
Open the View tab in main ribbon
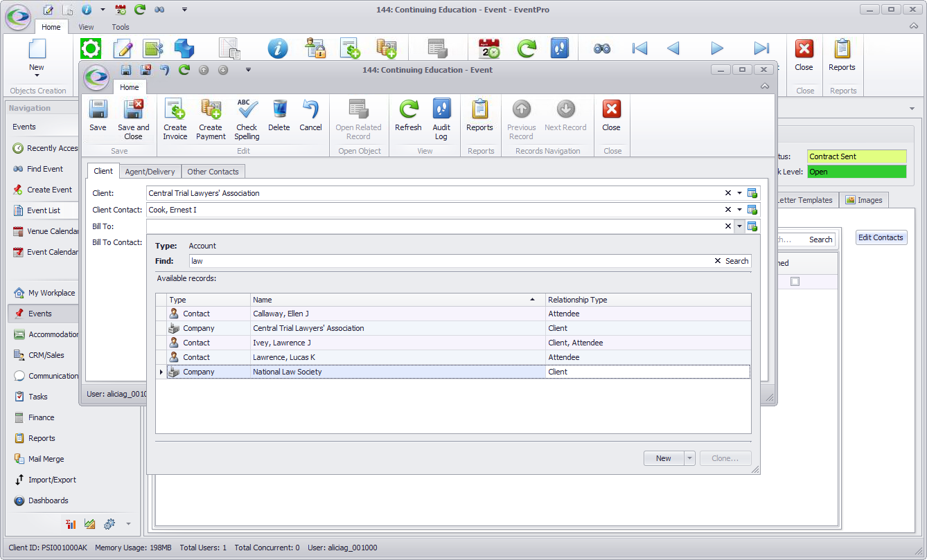click(x=86, y=27)
